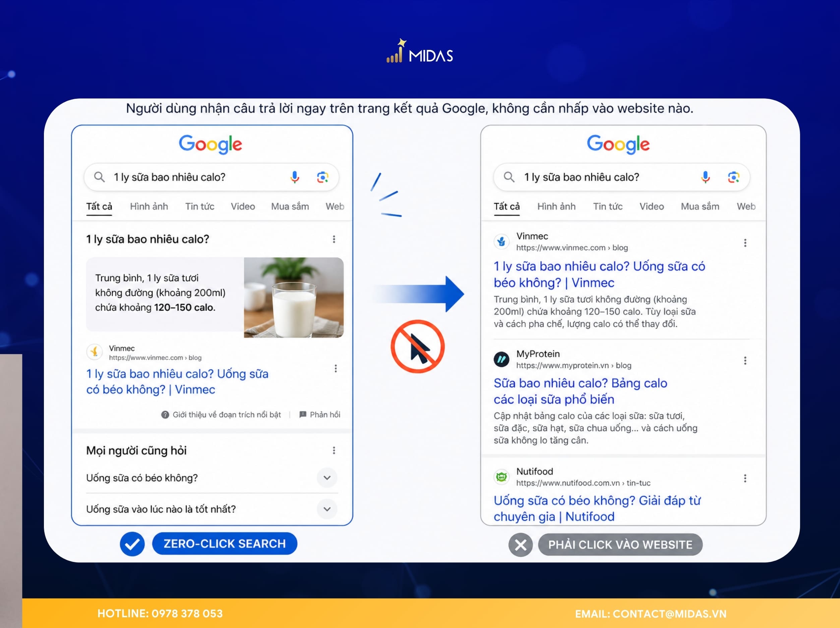
Task: Click the microphone icon in right search bar
Action: click(x=706, y=177)
